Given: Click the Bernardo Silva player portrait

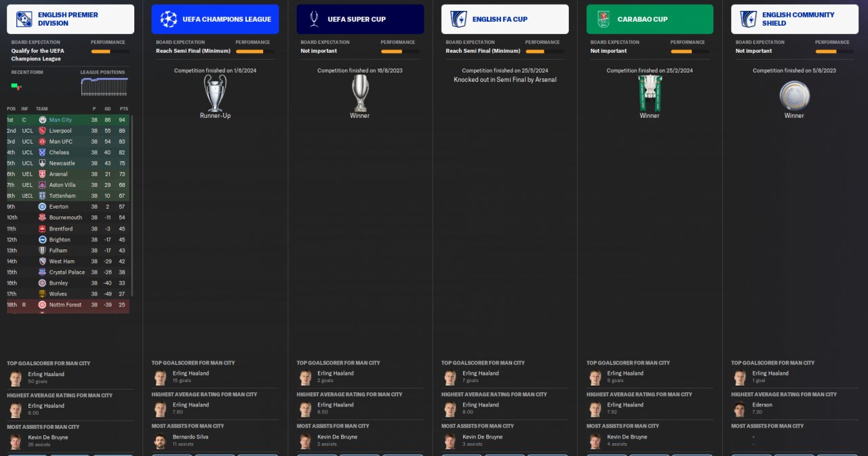Looking at the screenshot, I should tap(160, 441).
